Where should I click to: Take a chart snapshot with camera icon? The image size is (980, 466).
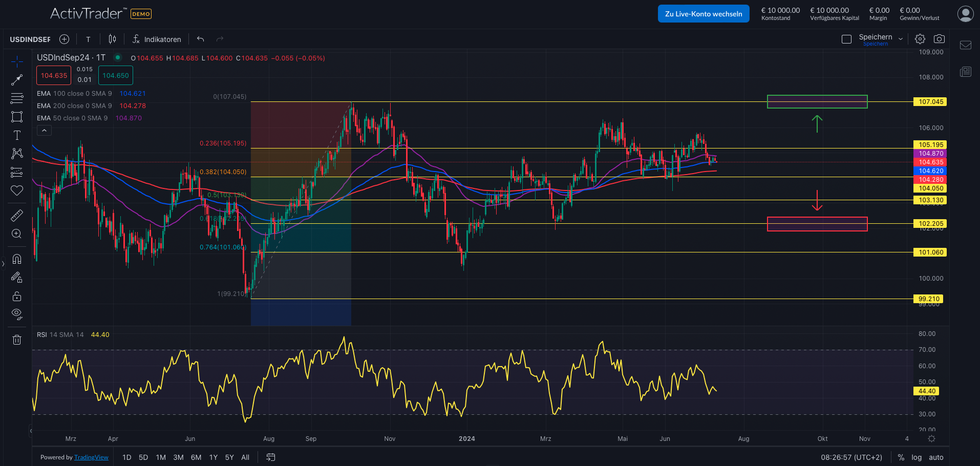939,38
